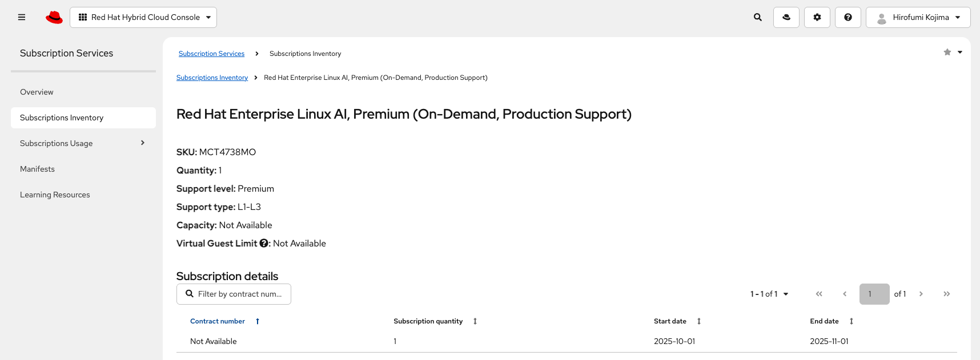Expand the items per page dropdown
Screen dimensions: 980x360
(x=769, y=294)
